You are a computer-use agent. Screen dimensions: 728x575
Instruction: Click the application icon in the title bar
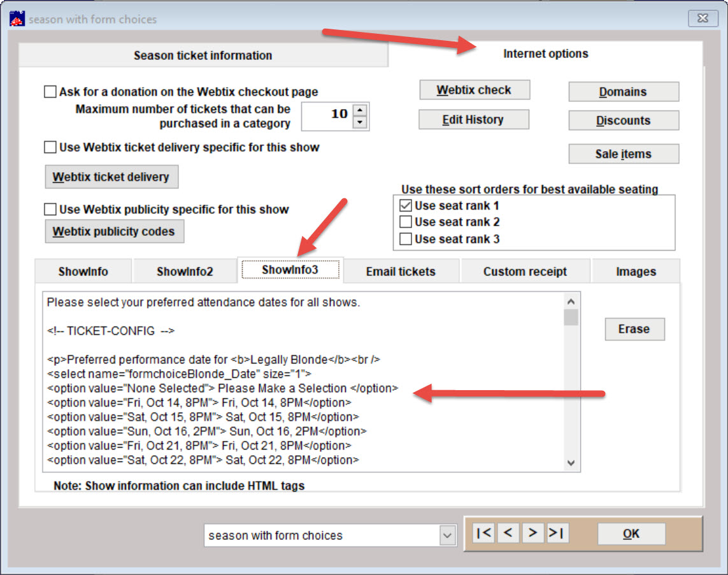click(x=17, y=18)
